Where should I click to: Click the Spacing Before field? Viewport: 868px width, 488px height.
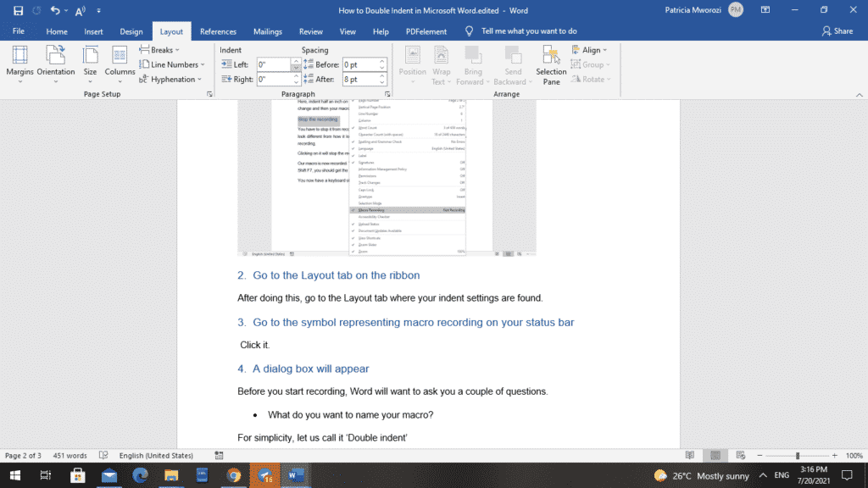click(359, 64)
